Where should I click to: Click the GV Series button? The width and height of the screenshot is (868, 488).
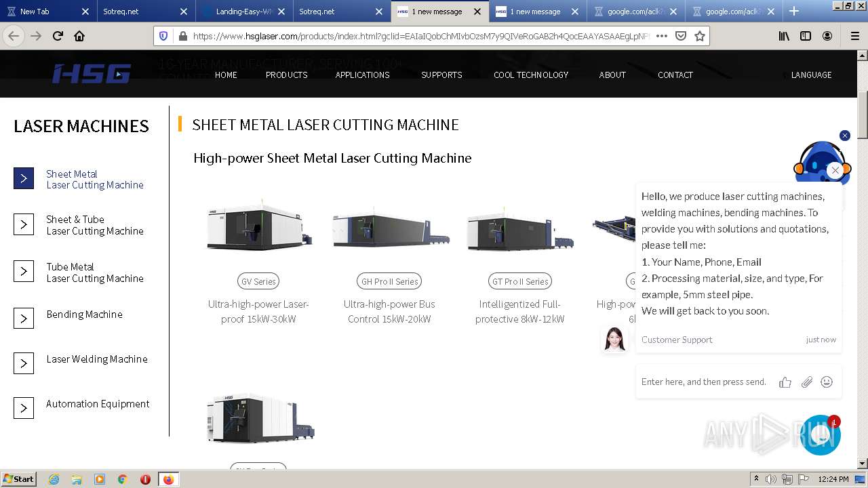coord(258,281)
